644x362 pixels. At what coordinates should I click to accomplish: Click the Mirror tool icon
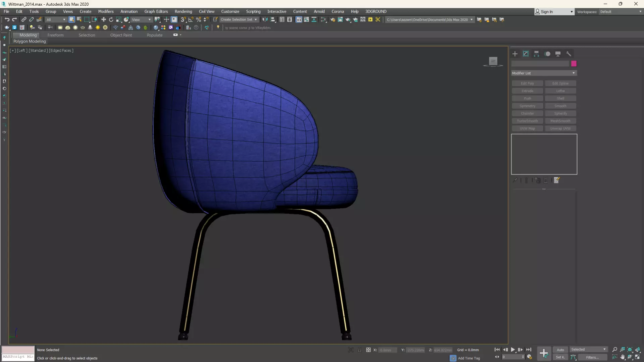point(265,19)
